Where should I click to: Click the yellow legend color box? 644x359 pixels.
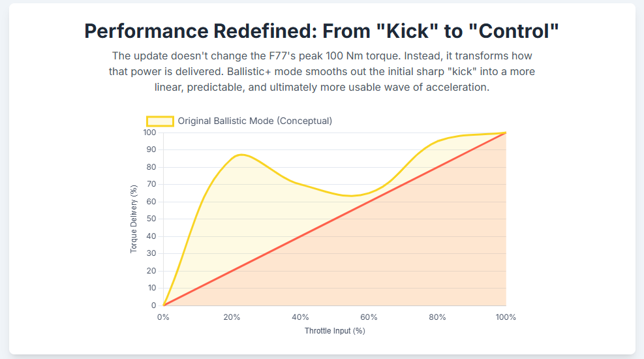pos(160,121)
